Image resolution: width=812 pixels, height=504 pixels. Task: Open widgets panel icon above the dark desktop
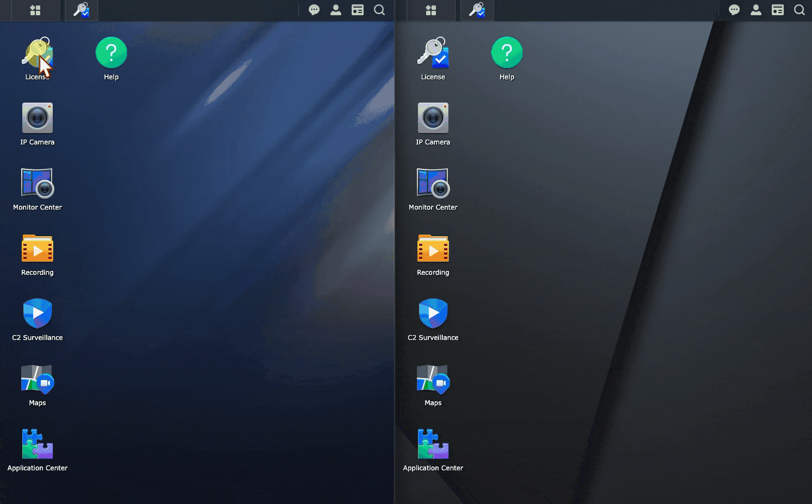pos(778,10)
